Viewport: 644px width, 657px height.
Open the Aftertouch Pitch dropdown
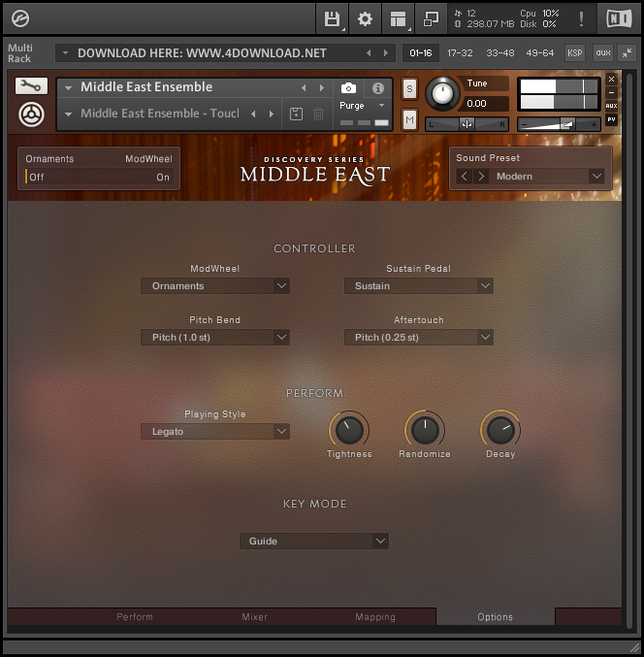tap(419, 338)
